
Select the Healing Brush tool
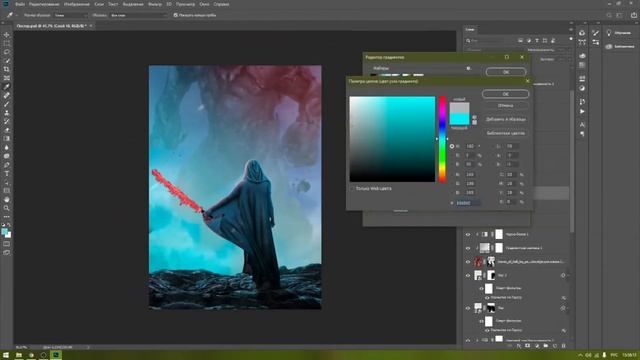click(x=7, y=96)
